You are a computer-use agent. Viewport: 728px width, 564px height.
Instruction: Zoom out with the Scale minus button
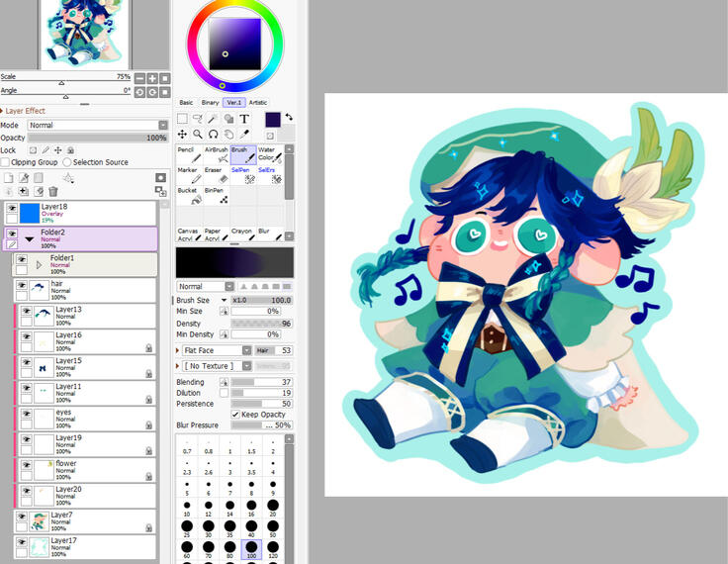click(x=139, y=78)
